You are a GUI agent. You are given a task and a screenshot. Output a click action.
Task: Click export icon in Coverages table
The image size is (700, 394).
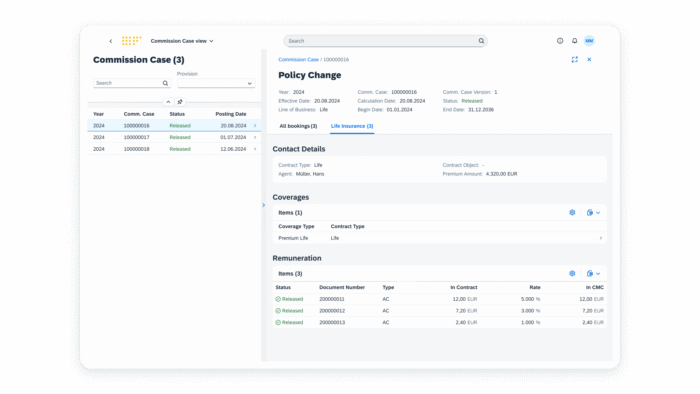590,213
